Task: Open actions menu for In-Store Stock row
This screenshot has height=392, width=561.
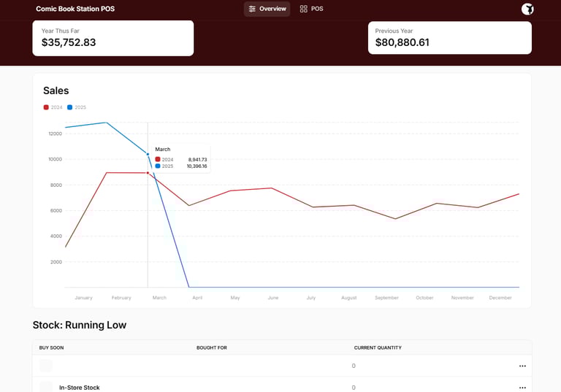Action: pyautogui.click(x=522, y=388)
